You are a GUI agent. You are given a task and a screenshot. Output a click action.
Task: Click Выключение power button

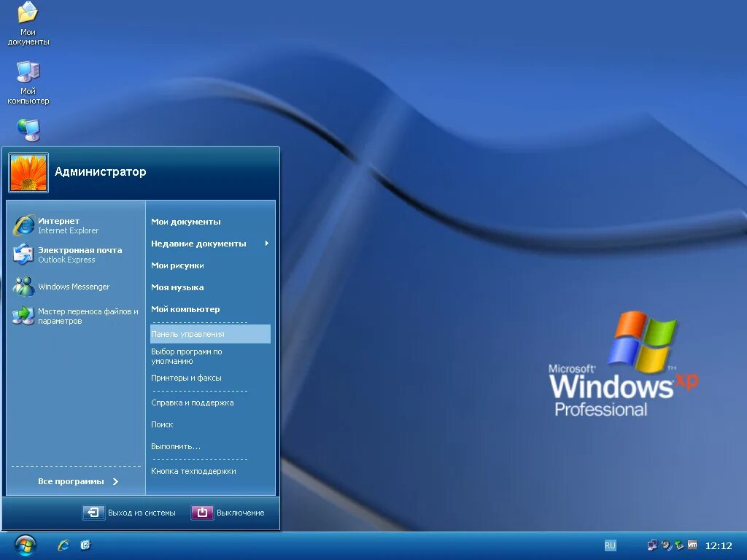[228, 513]
